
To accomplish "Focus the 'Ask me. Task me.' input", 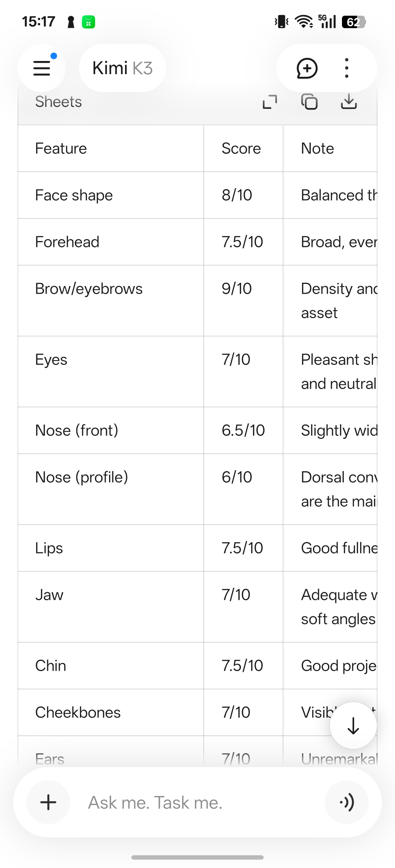I will pyautogui.click(x=197, y=802).
